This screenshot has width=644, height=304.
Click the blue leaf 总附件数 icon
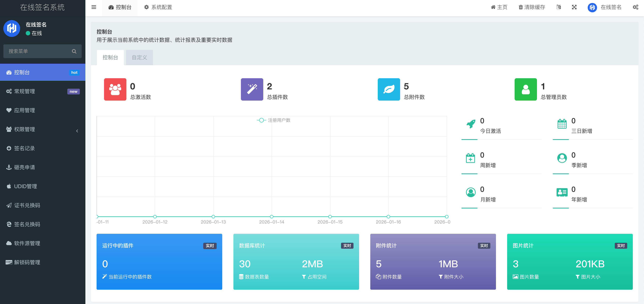[x=389, y=89]
